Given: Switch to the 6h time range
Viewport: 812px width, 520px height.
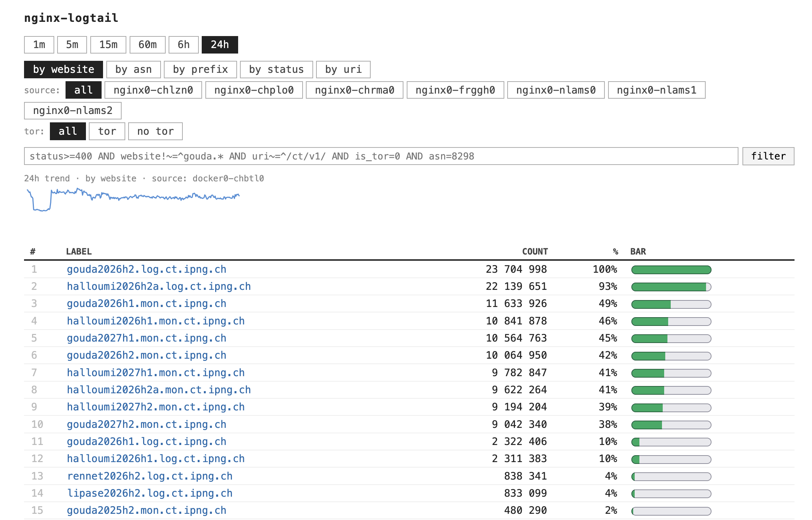Looking at the screenshot, I should [x=184, y=45].
